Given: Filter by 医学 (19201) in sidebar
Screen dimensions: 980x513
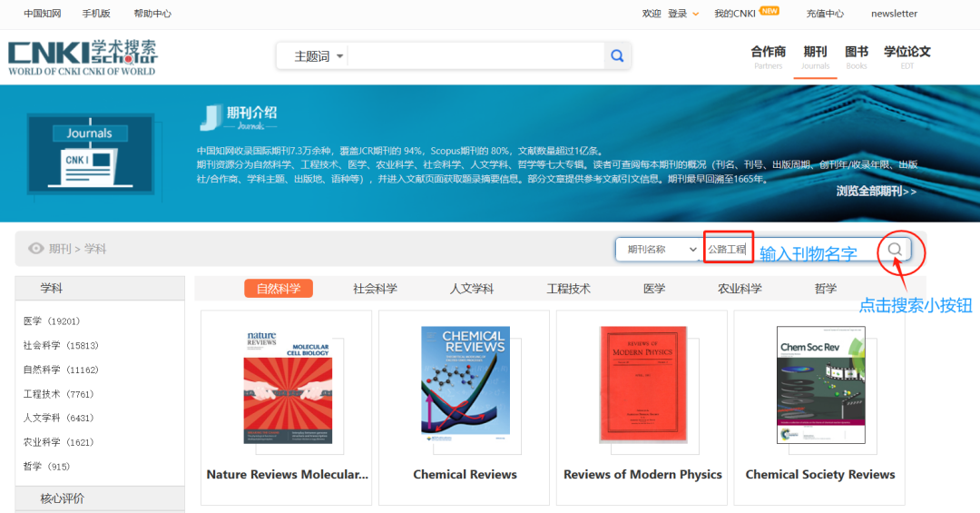Looking at the screenshot, I should coord(52,321).
